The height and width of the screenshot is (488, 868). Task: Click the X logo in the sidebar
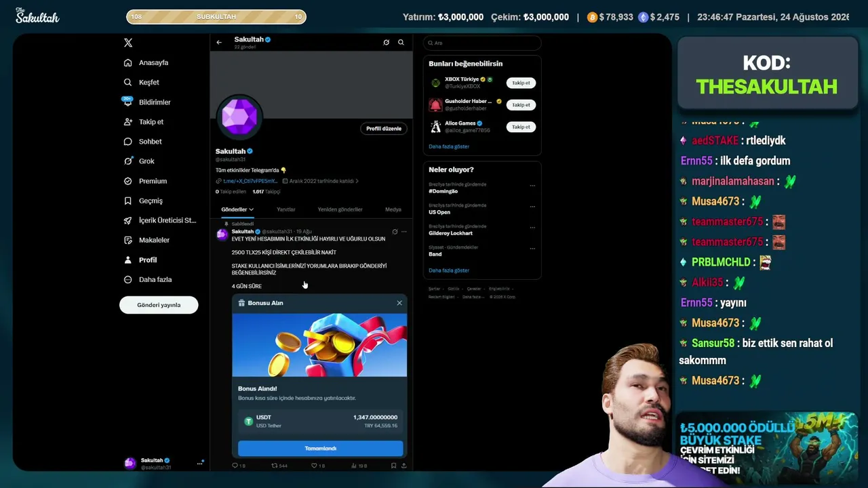coord(128,43)
